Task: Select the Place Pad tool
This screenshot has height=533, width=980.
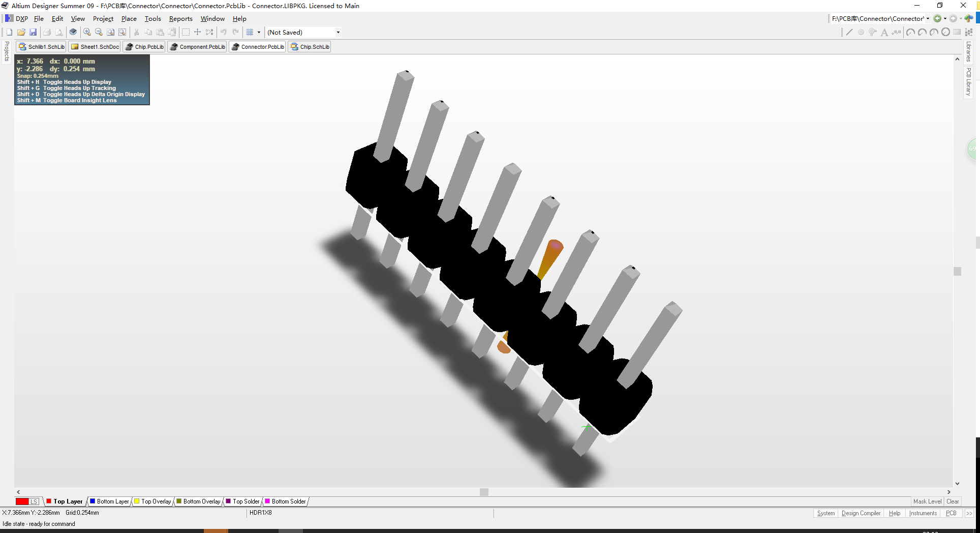Action: pos(861,32)
